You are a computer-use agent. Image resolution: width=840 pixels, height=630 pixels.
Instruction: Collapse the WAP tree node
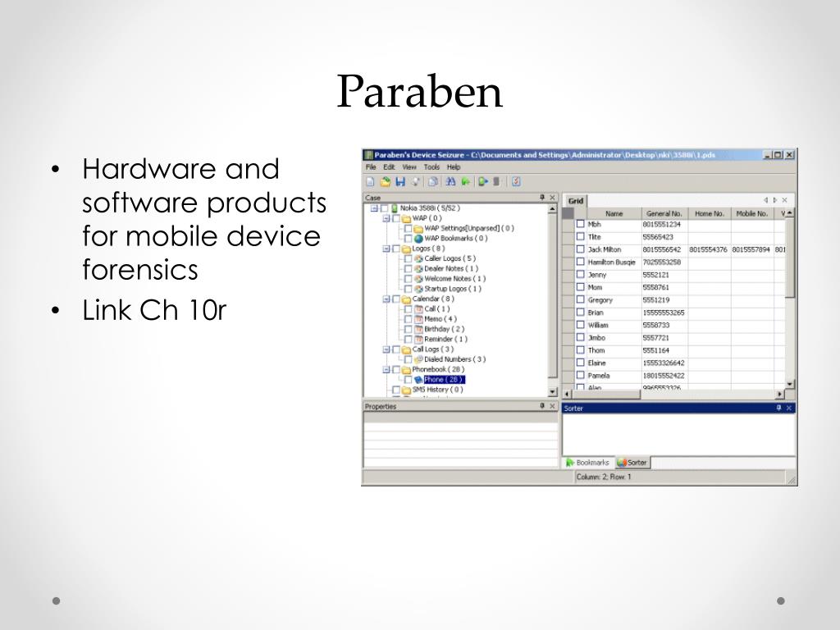click(x=386, y=218)
